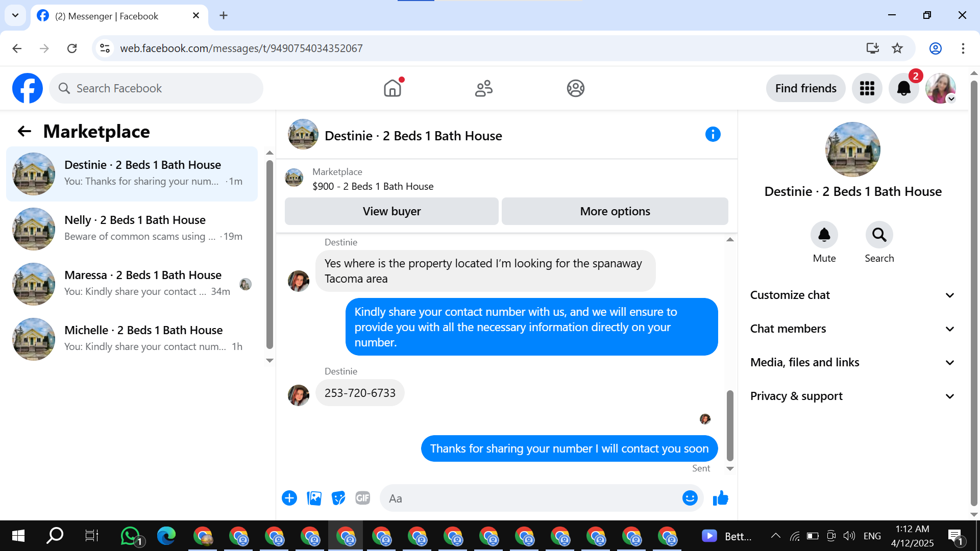Click the Search Facebook field

tap(156, 88)
